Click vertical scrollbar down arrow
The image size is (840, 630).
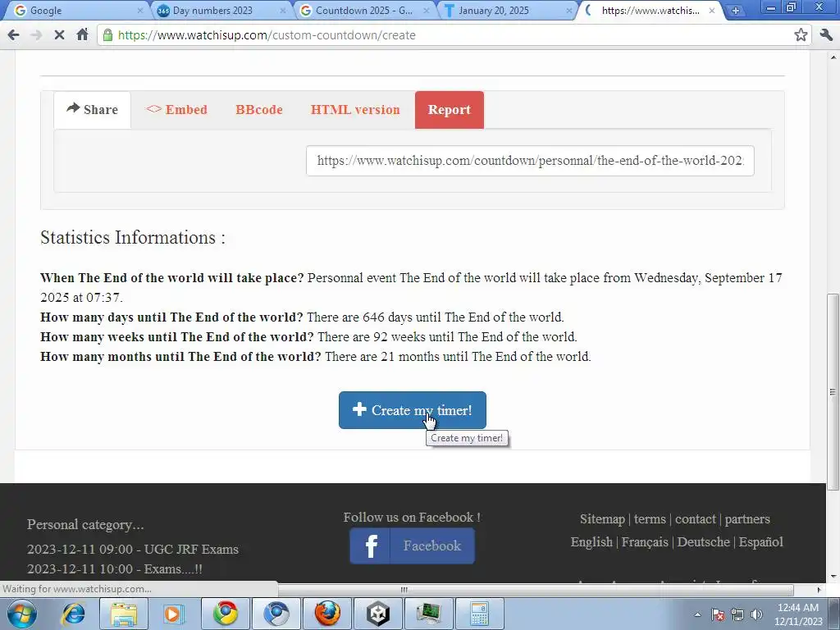tap(833, 577)
